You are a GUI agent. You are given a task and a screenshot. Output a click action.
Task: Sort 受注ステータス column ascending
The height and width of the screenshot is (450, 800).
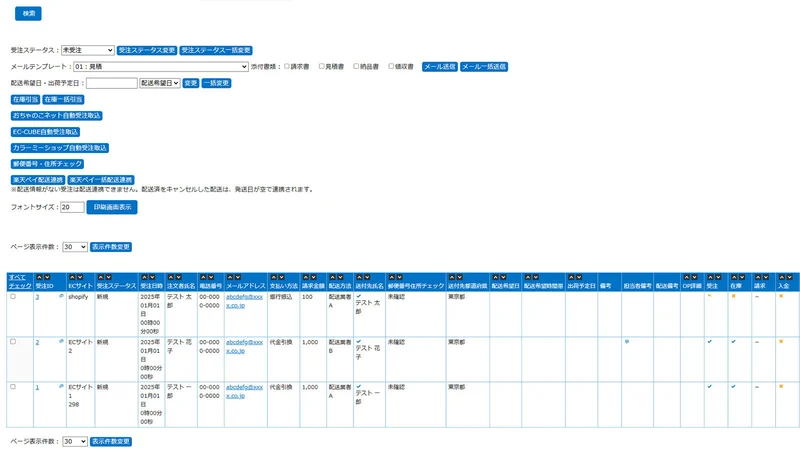point(101,277)
